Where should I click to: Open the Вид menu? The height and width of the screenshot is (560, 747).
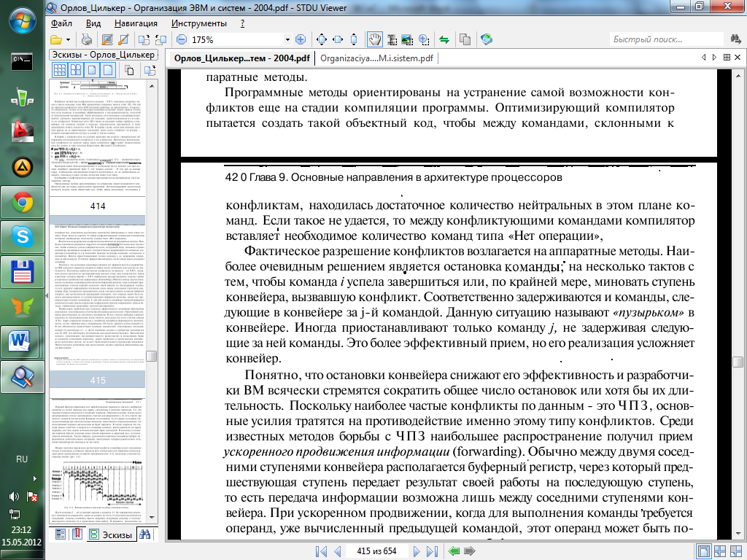[x=93, y=23]
